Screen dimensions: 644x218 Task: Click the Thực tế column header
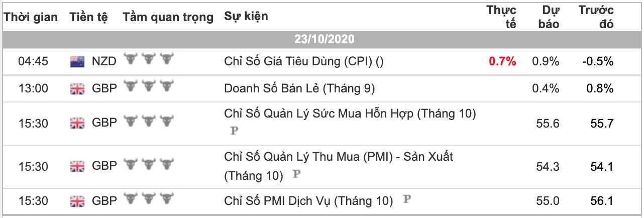pyautogui.click(x=501, y=17)
